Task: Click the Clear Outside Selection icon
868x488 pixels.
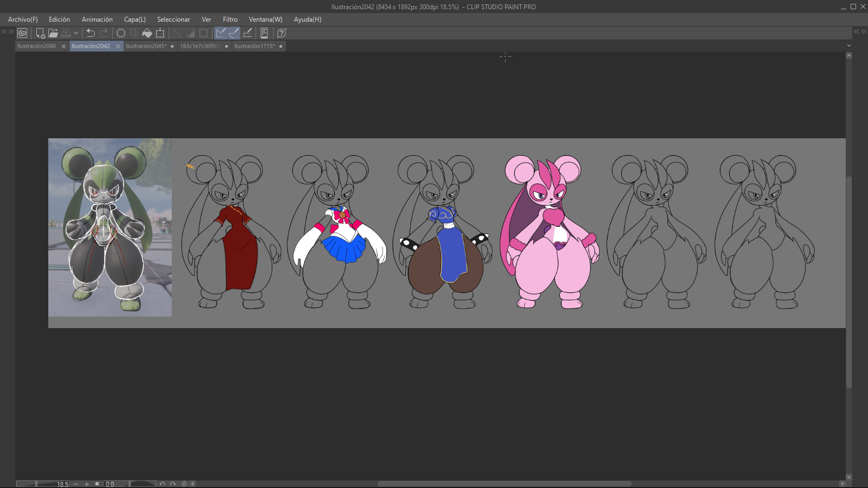Action: pos(134,33)
